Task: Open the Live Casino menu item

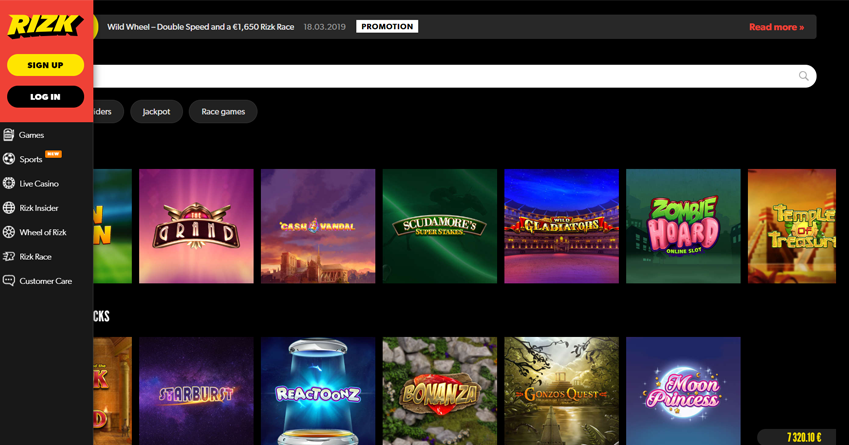Action: (x=39, y=184)
